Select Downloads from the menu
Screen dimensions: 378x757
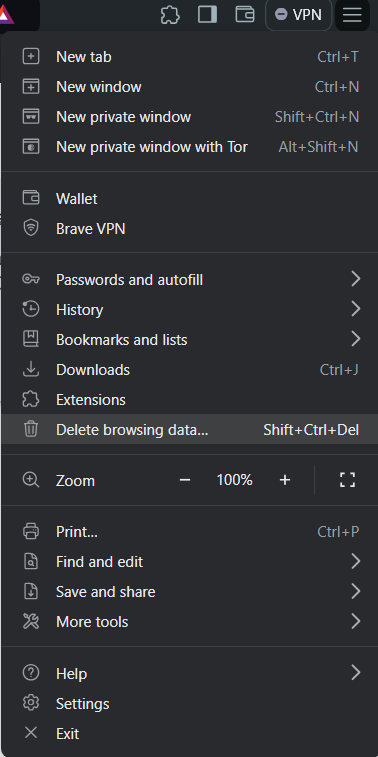(x=189, y=370)
